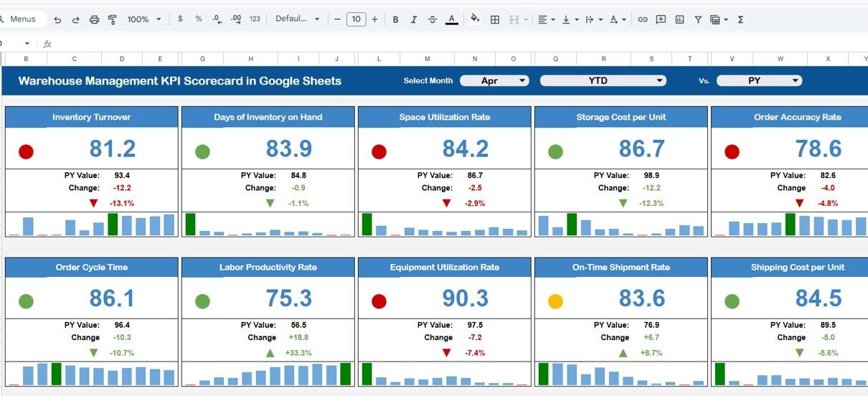Format as currency with dollar icon

pos(179,19)
